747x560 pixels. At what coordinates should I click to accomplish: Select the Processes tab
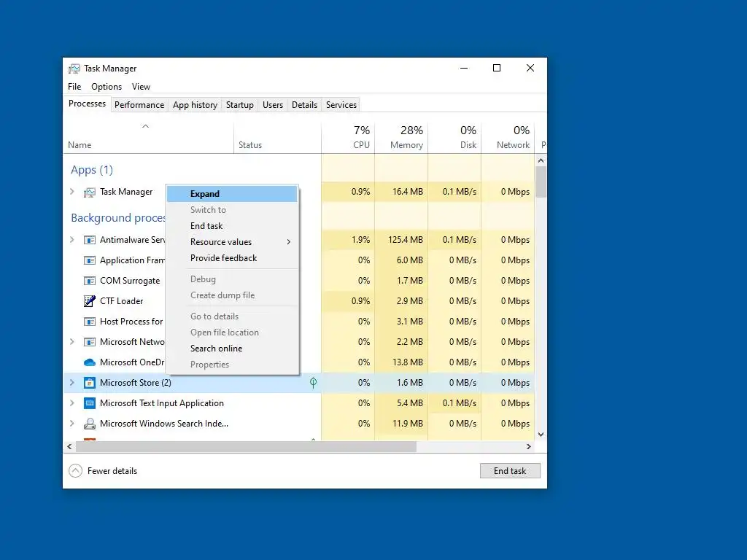(x=88, y=104)
